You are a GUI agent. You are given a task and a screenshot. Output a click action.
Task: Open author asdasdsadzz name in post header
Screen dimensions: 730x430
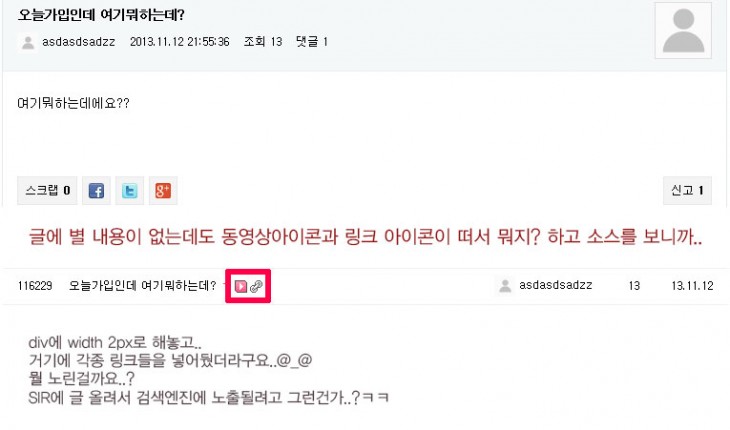[79, 42]
